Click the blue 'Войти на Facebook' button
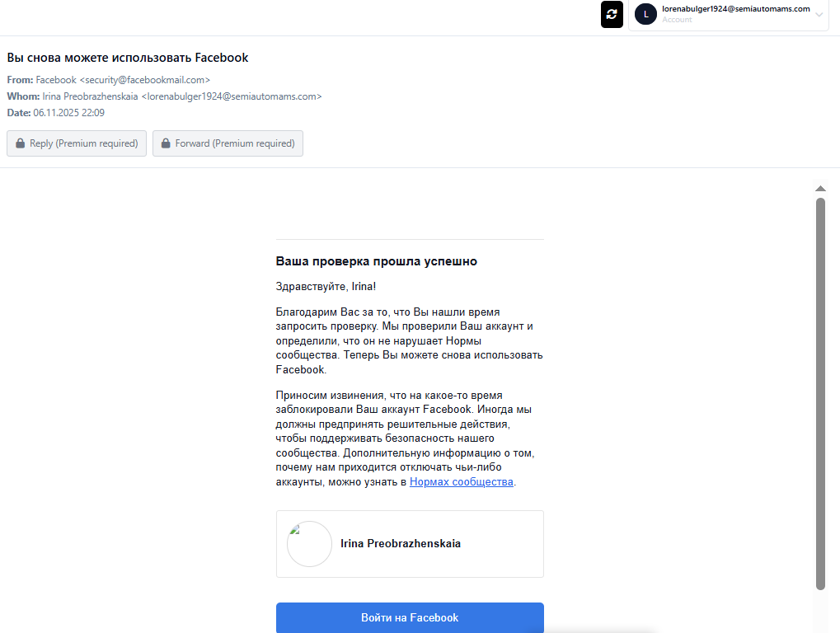This screenshot has width=840, height=633. pyautogui.click(x=410, y=617)
